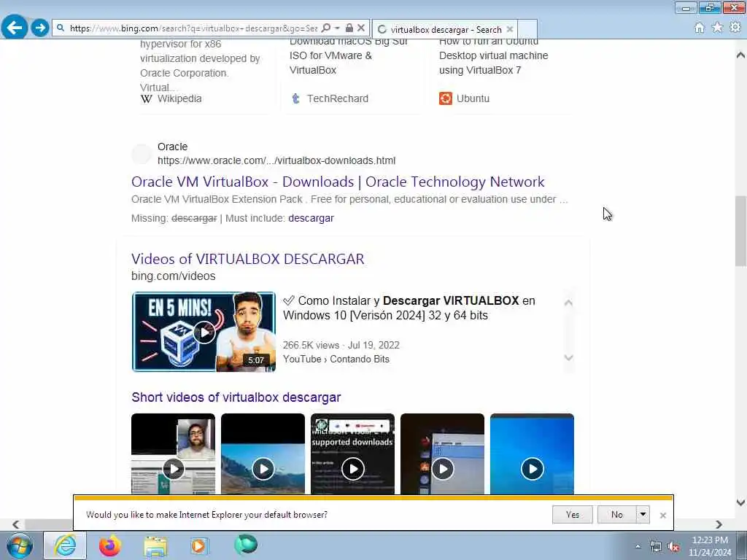
Task: Select the 'virtualbox descargar - Search' tab
Action: click(x=444, y=29)
